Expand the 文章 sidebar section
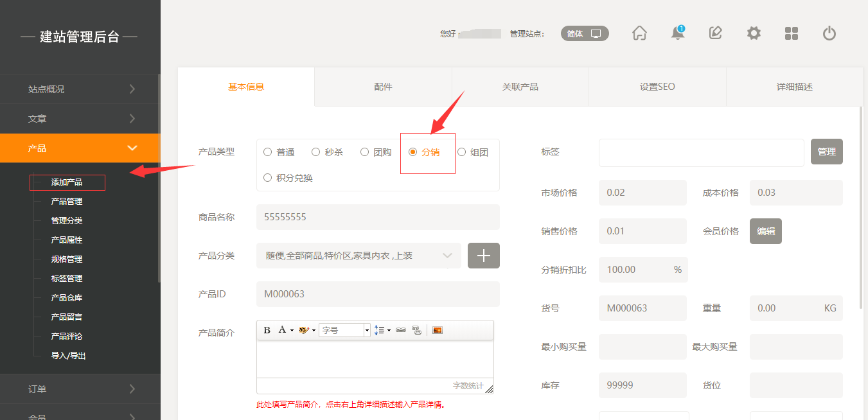868x420 pixels. [x=80, y=119]
